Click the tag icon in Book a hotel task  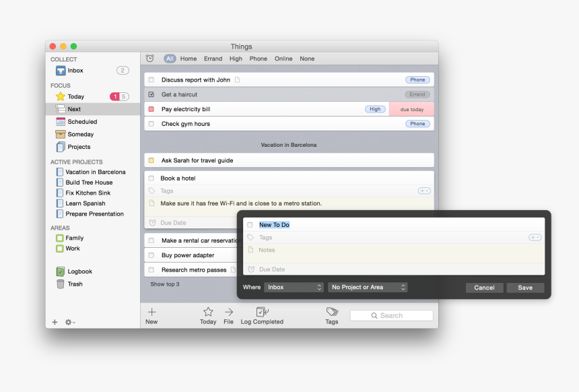151,191
